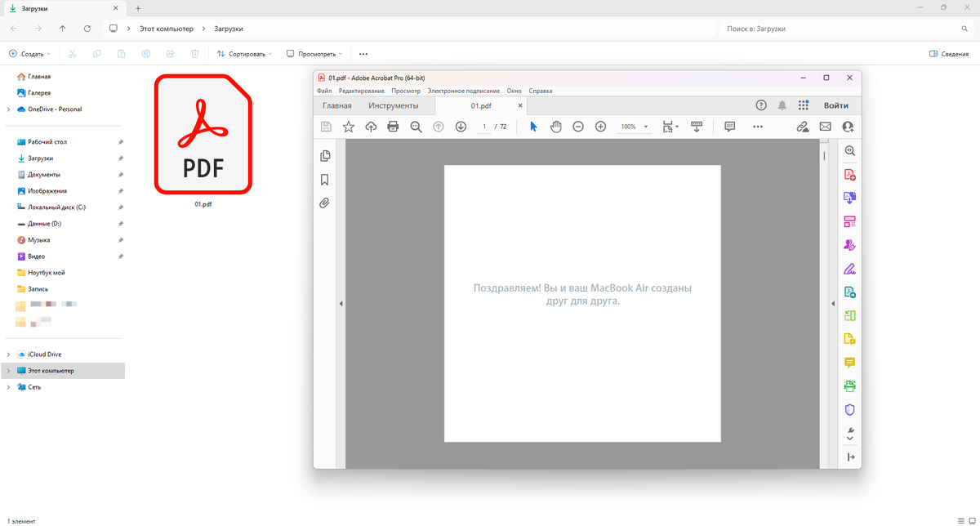Switch to 'Инструменты' tab in Acrobat

(x=393, y=105)
